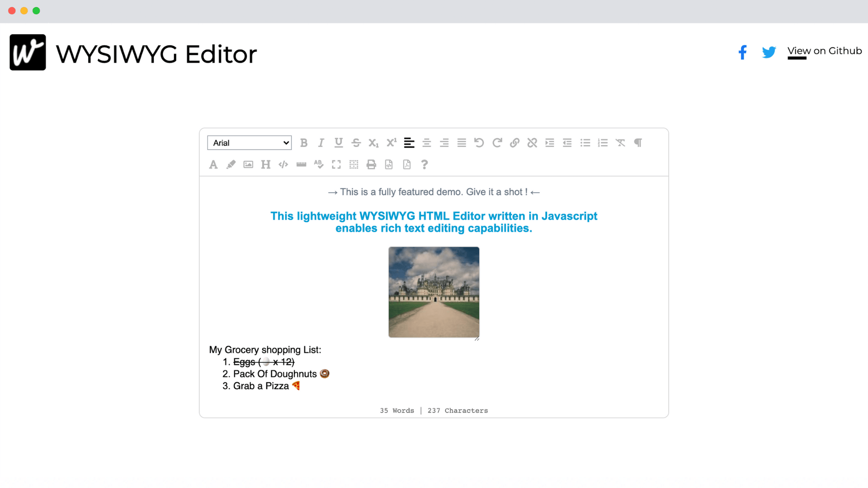
Task: Open the Arial font family dropdown
Action: [249, 143]
